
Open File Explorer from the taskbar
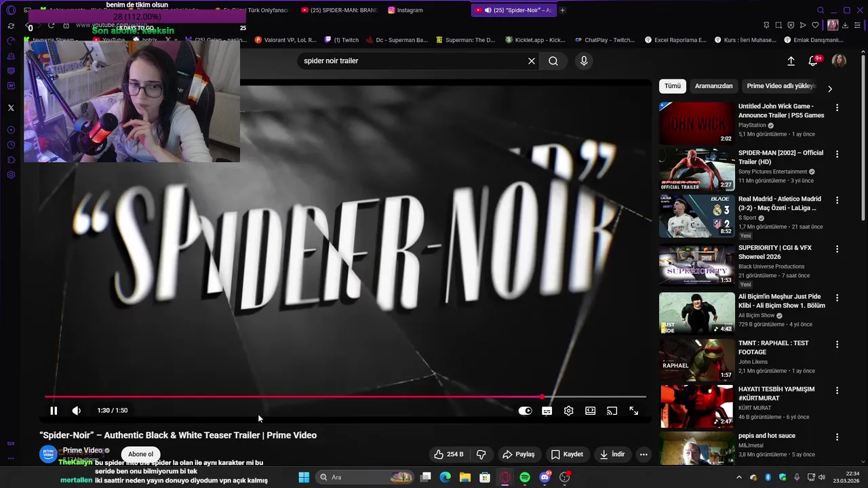[465, 477]
